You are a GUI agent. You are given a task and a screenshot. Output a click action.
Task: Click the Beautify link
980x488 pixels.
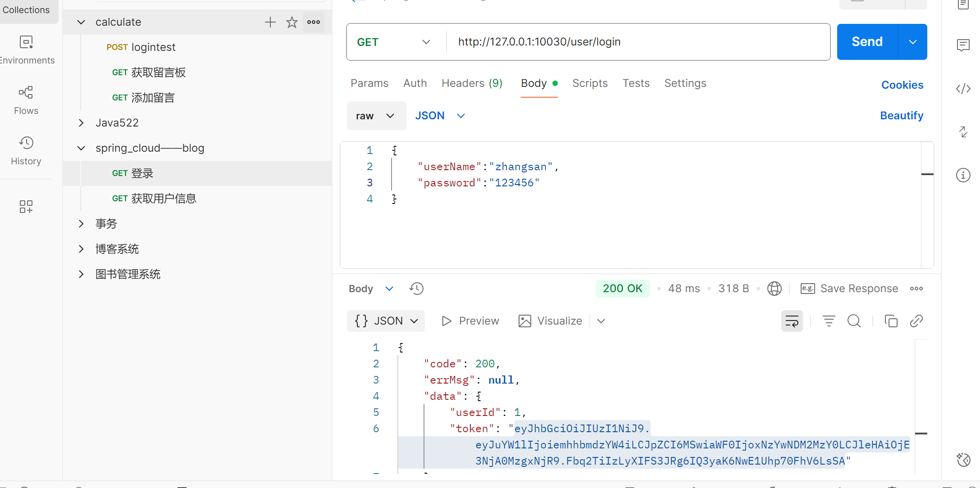(x=901, y=116)
